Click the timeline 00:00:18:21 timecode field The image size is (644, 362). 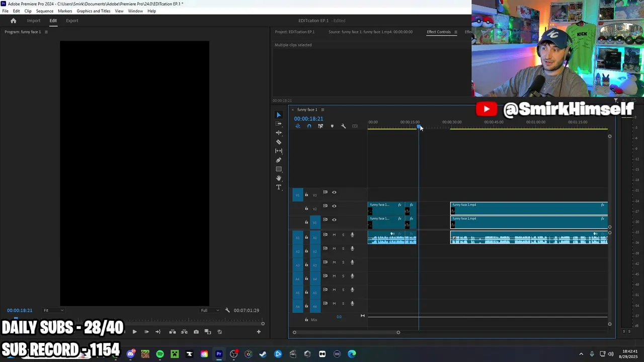pyautogui.click(x=308, y=119)
